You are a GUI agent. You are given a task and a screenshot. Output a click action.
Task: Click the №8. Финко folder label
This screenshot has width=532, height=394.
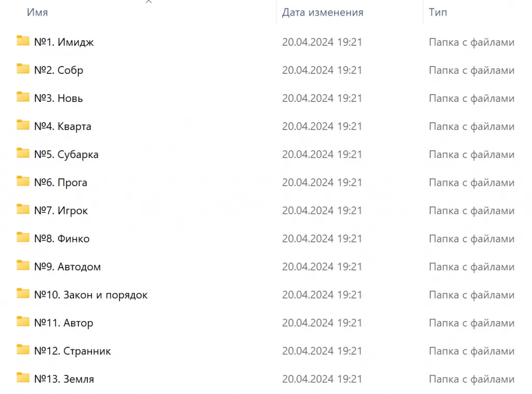(61, 239)
